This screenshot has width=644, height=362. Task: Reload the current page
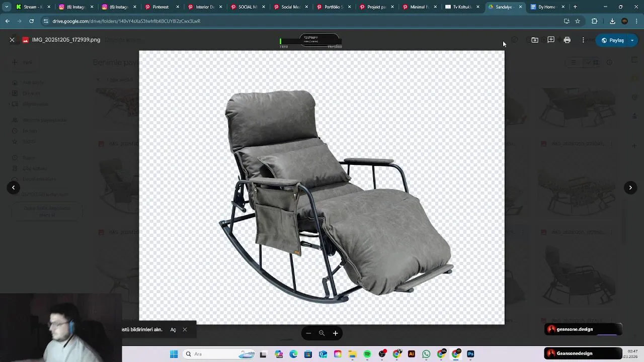(31, 21)
